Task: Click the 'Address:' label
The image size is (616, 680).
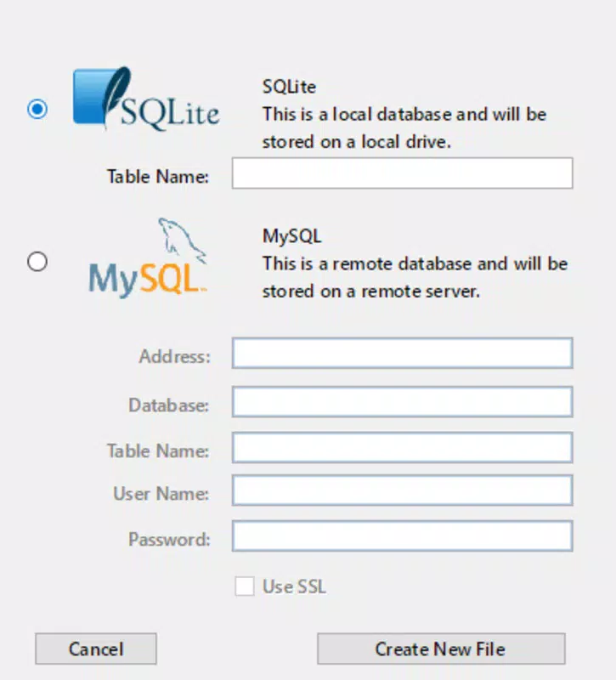Action: tap(175, 356)
